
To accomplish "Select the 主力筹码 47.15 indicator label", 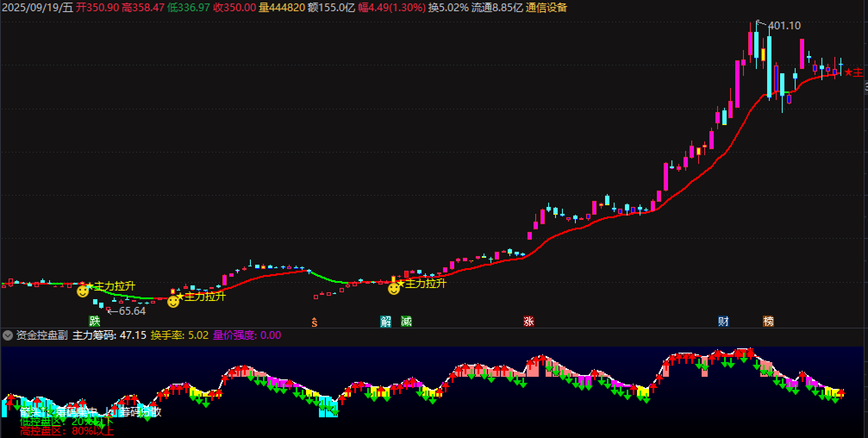I will pos(109,335).
